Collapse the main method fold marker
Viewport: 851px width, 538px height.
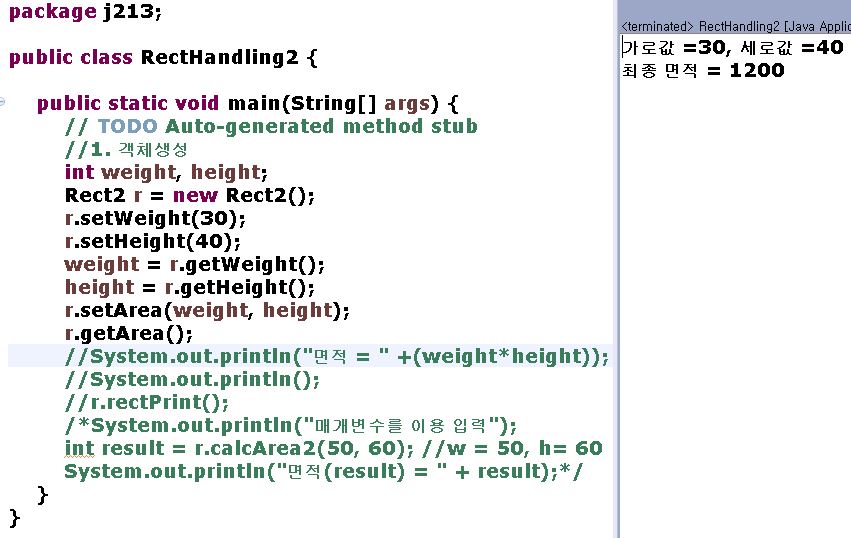(x=2, y=102)
